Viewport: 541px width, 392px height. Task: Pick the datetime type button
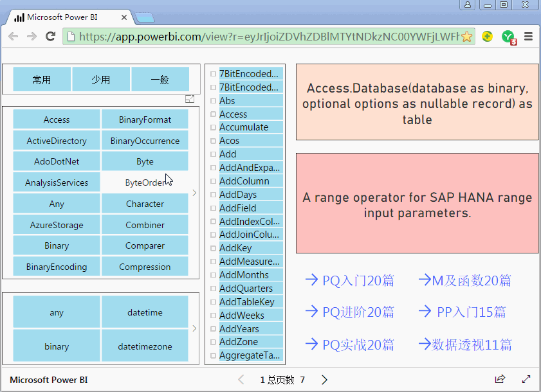pyautogui.click(x=145, y=312)
